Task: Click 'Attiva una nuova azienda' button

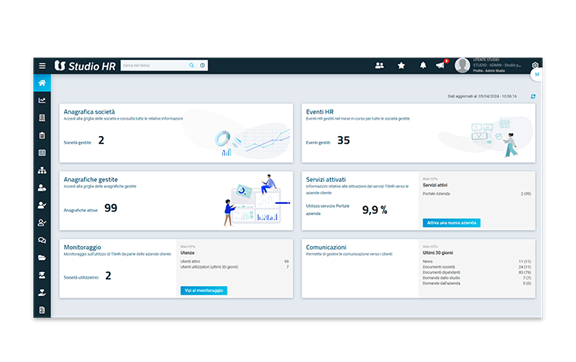Action: pyautogui.click(x=451, y=223)
